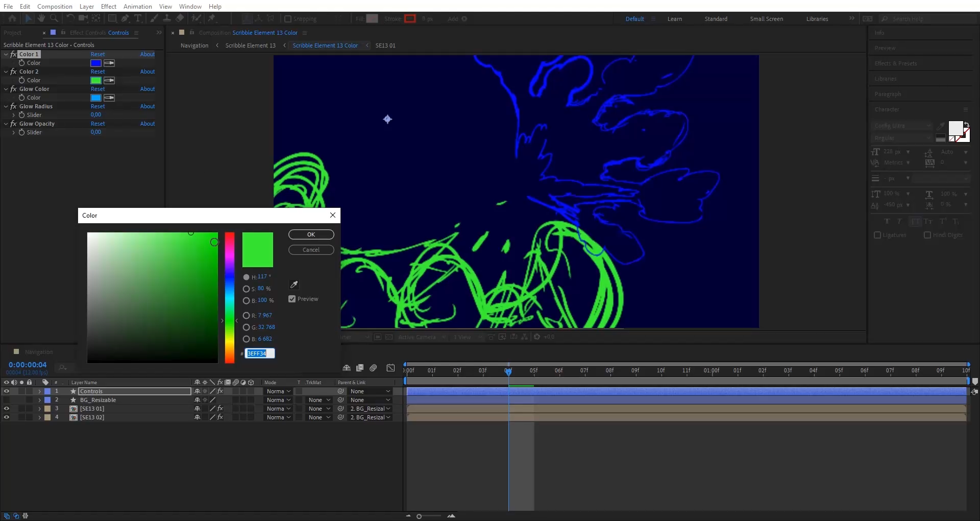The image size is (980, 521).
Task: Expand the BG_Resizable layer properties
Action: point(39,400)
